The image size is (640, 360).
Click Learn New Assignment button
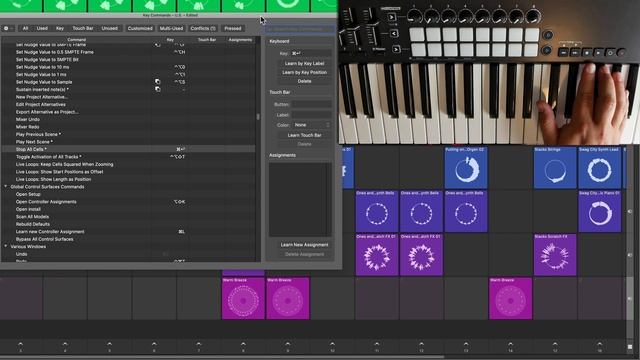click(304, 244)
